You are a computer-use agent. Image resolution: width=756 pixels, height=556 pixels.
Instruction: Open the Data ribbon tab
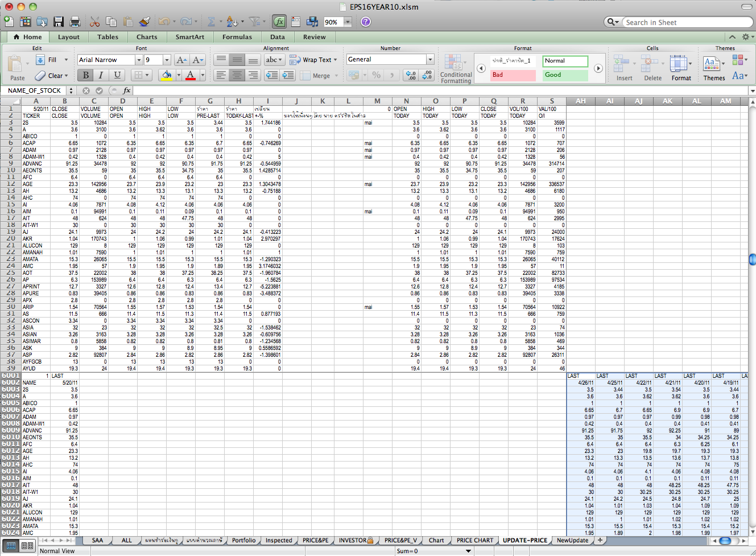coord(278,37)
